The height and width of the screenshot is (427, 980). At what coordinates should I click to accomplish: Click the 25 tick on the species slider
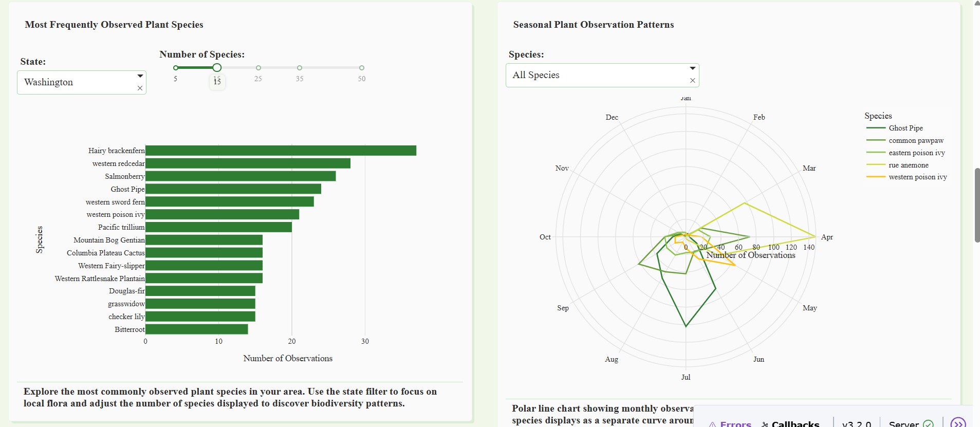258,67
